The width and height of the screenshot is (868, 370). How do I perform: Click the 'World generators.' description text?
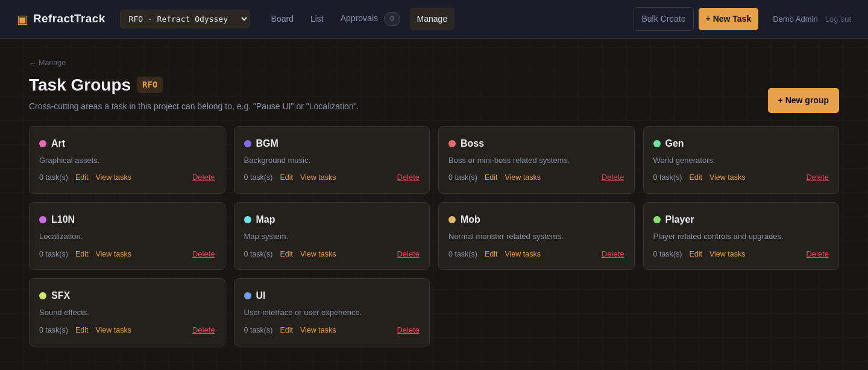(x=684, y=161)
